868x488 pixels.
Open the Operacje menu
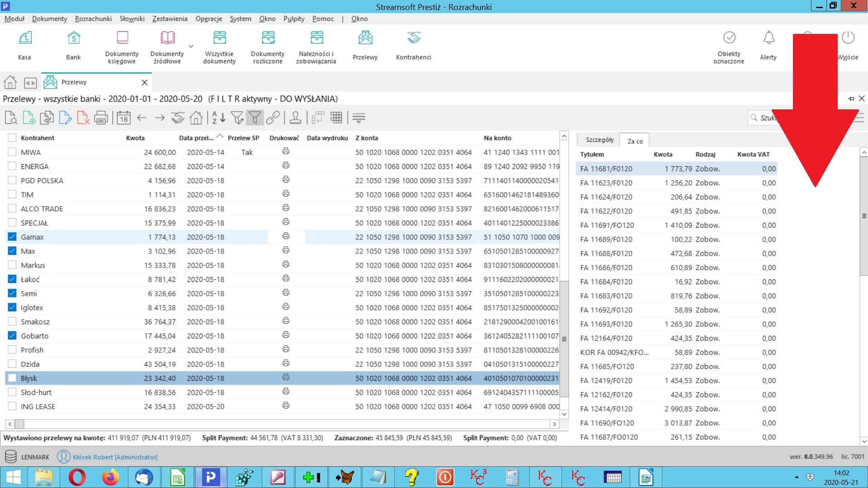point(208,19)
